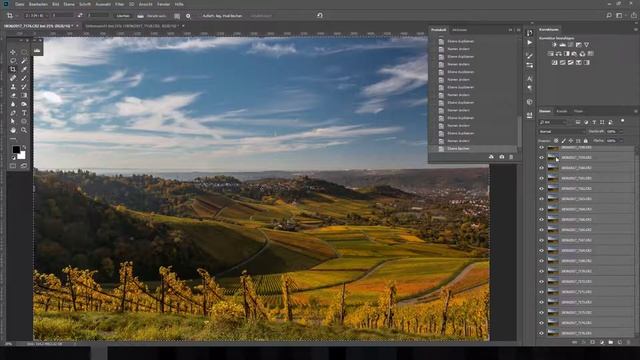The height and width of the screenshot is (360, 640).
Task: Toggle lock transparent pixels in Ebenen panel
Action: pos(556,140)
